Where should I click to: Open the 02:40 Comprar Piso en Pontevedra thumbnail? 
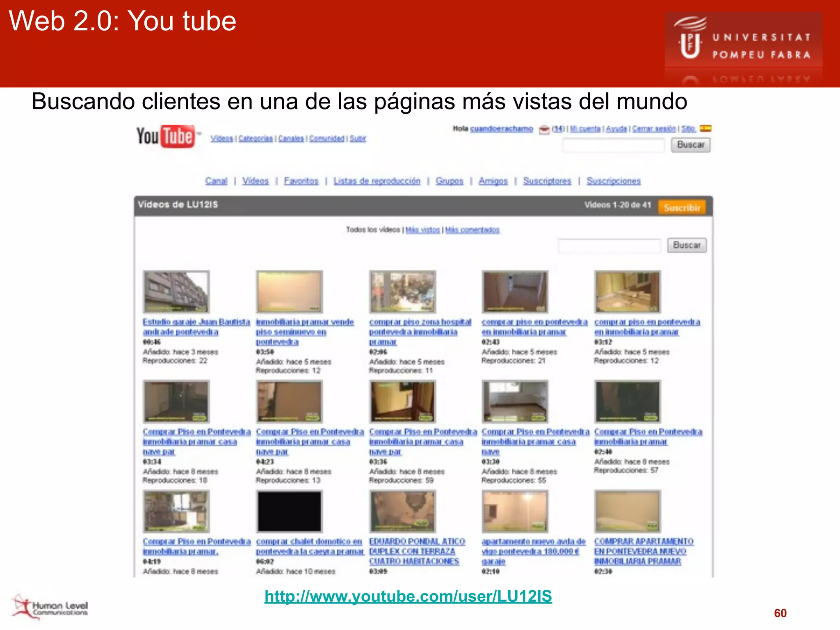[x=628, y=402]
